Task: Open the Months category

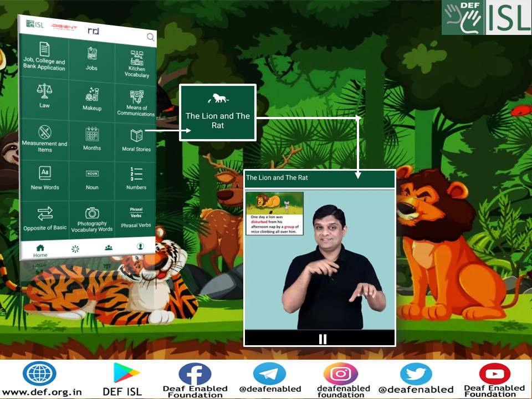Action: [91, 138]
